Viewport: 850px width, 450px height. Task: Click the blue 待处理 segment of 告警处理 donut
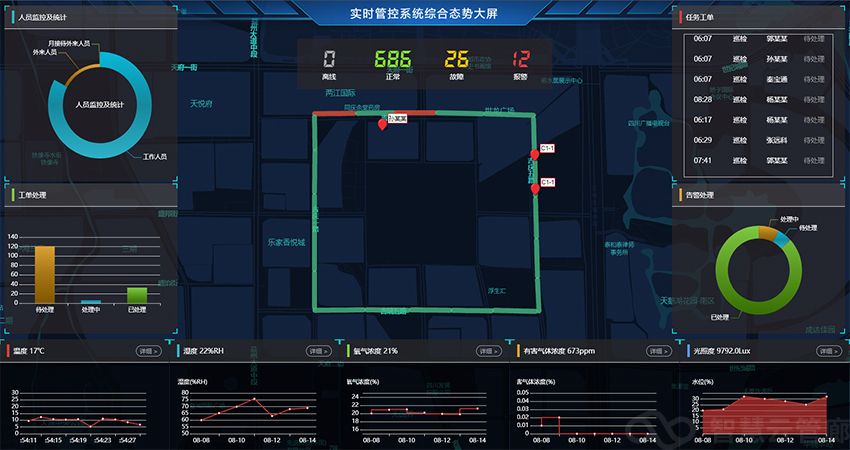click(x=781, y=239)
